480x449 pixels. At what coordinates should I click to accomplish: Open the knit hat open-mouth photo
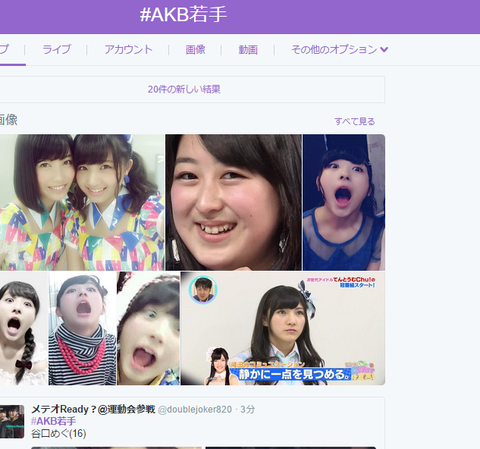click(148, 328)
